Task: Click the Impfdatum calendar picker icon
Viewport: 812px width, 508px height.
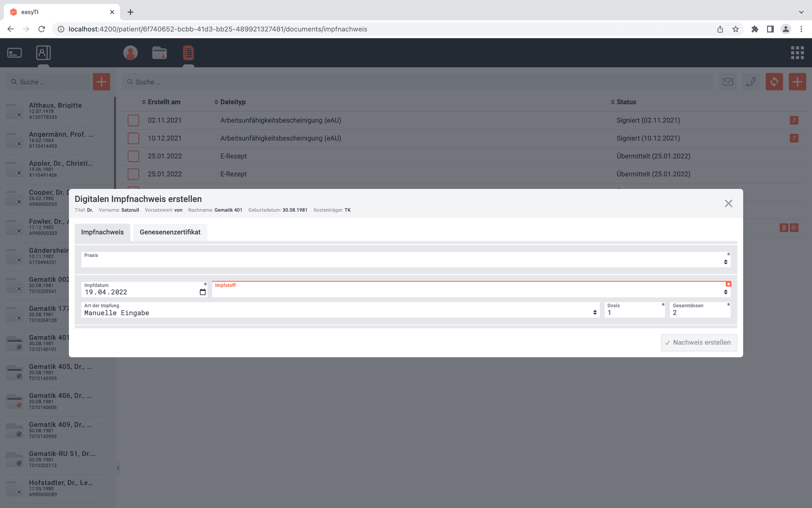Action: (x=203, y=292)
